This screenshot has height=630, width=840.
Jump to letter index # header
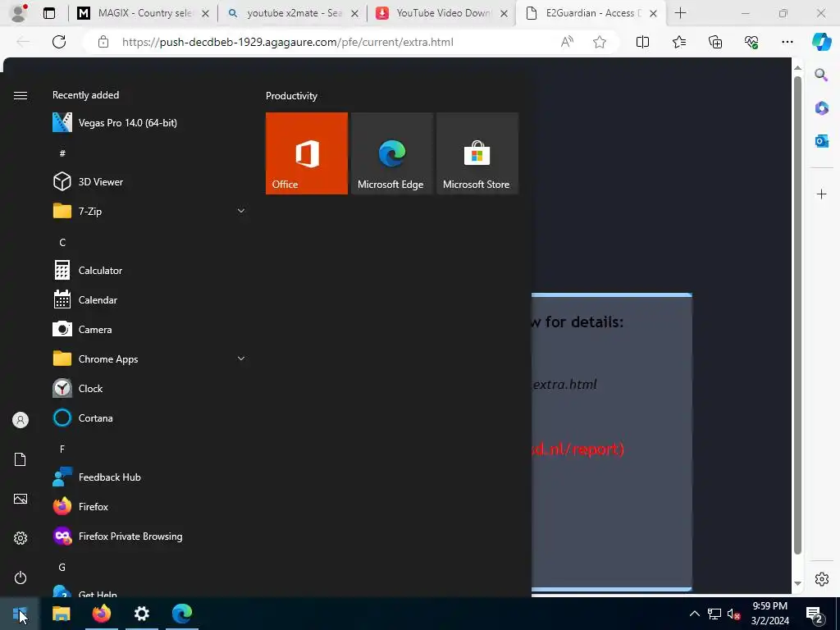(x=62, y=153)
